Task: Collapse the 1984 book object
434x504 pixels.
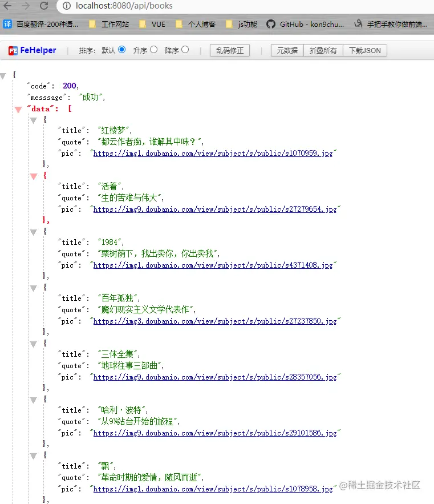Action: click(34, 232)
